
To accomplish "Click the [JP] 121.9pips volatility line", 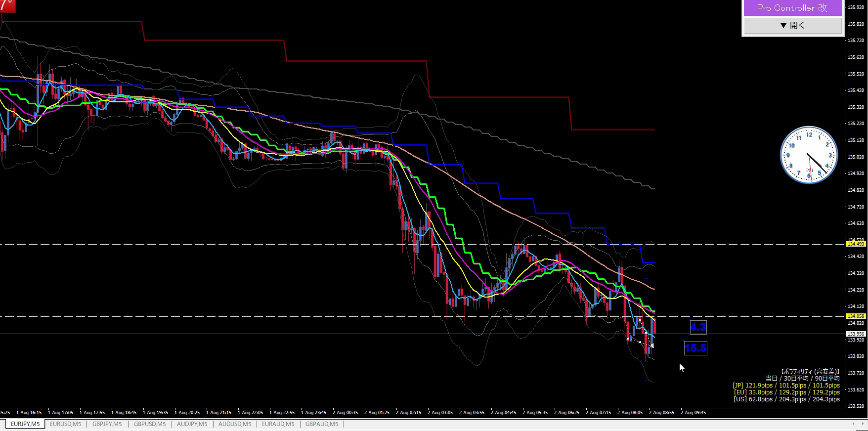I will pos(786,386).
